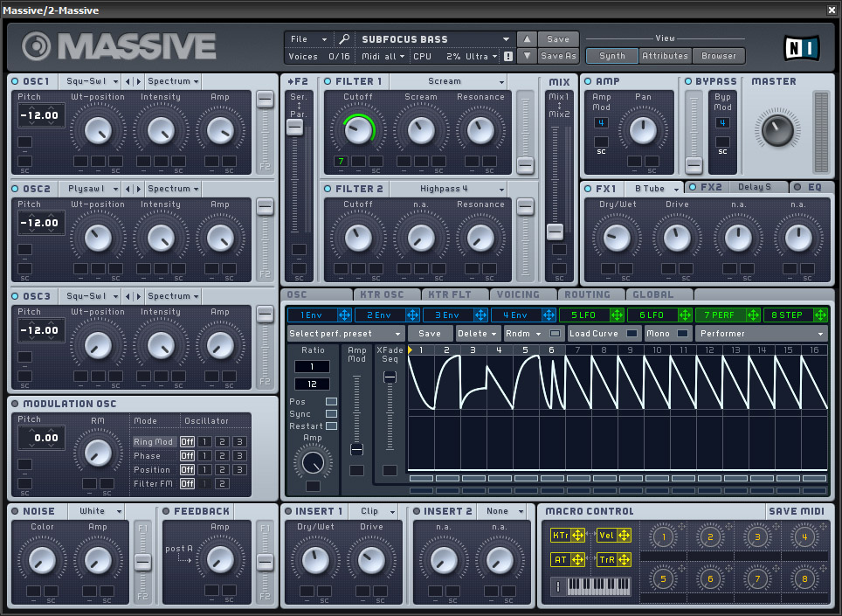Click the Load Curve button

603,334
